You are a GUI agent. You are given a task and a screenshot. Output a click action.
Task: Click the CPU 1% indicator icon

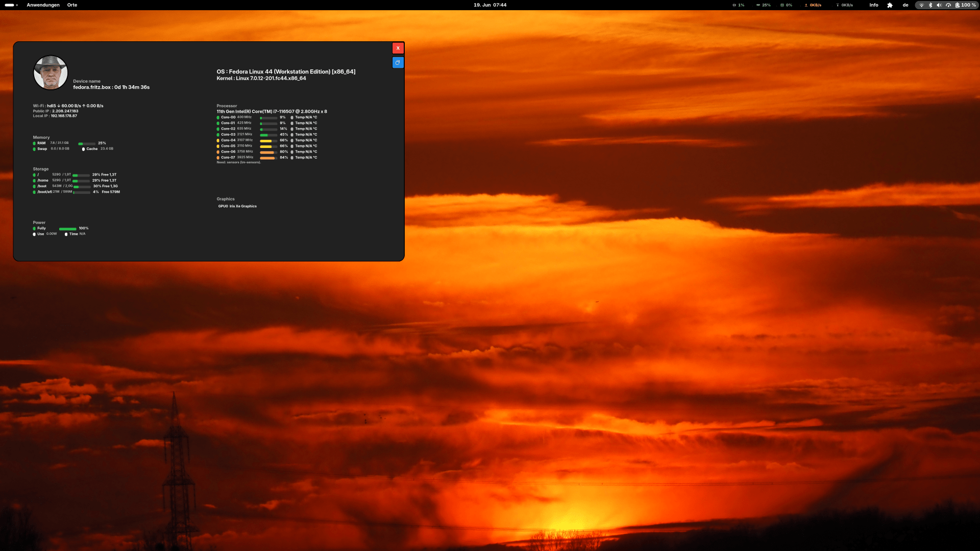pyautogui.click(x=734, y=5)
